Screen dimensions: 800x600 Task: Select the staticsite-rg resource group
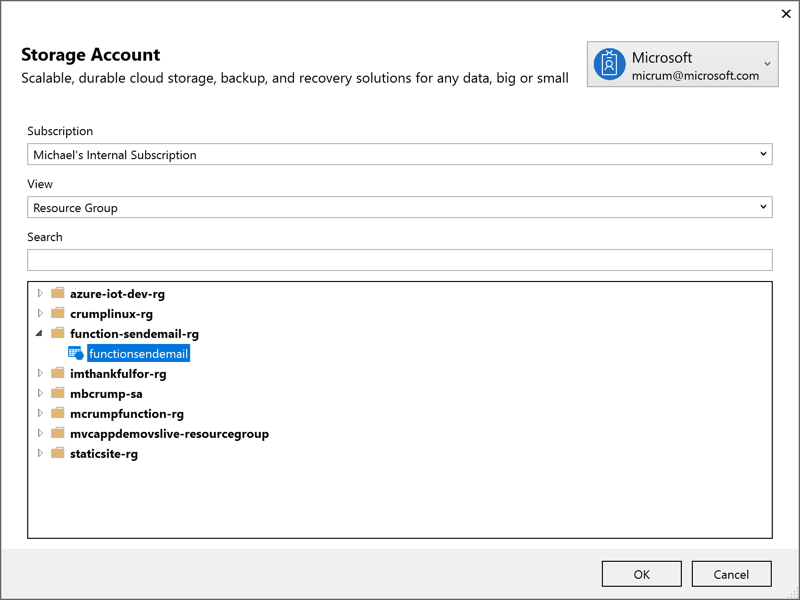point(104,454)
